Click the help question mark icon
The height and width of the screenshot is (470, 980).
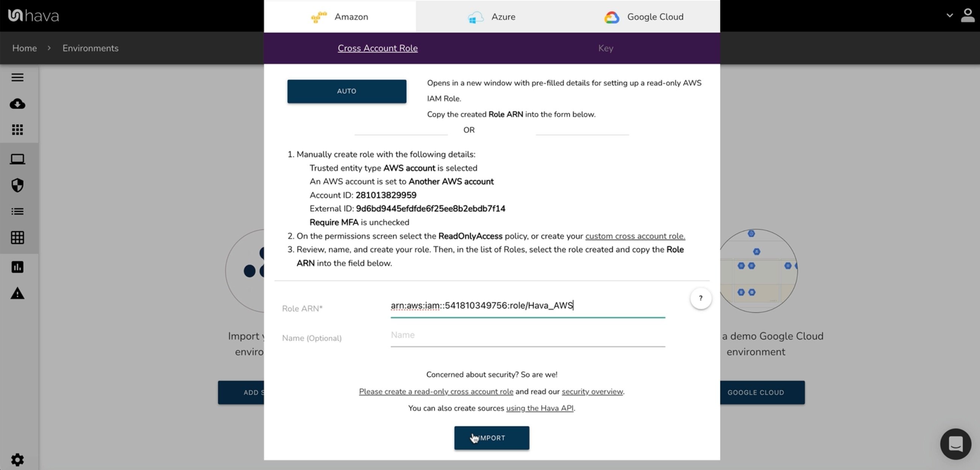click(700, 298)
